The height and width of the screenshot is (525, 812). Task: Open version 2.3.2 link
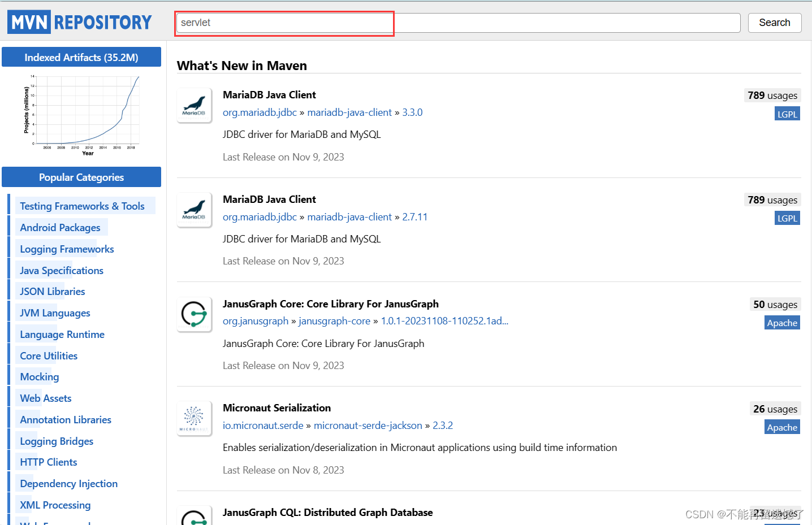click(x=443, y=426)
